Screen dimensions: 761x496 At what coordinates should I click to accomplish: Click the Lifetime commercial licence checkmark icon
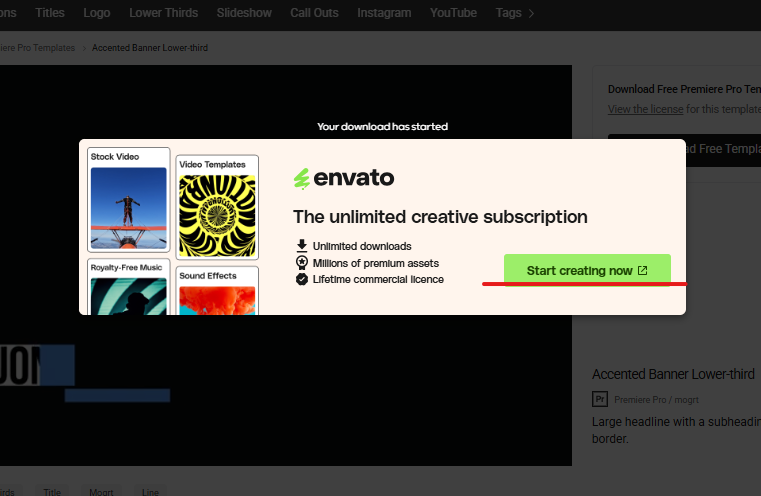[302, 279]
